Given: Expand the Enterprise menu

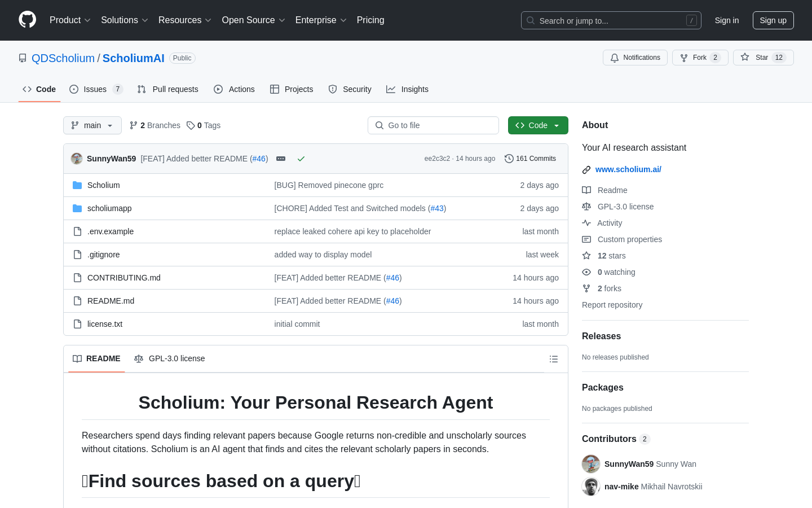Looking at the screenshot, I should click(x=321, y=20).
